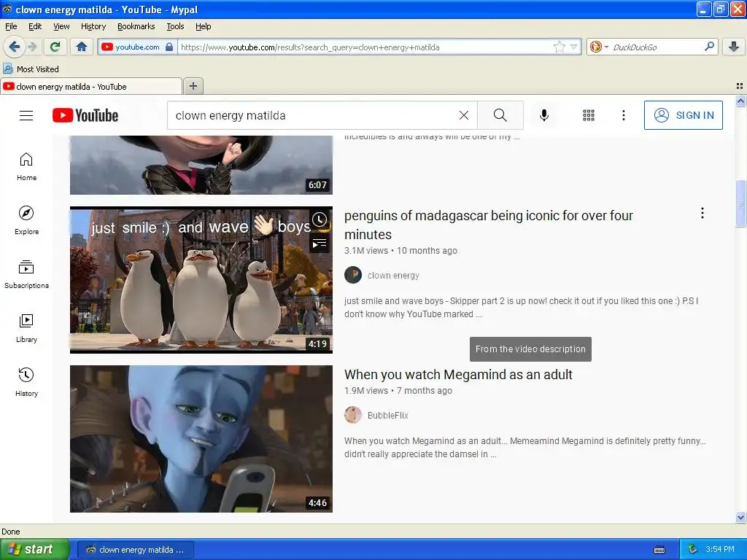Click the system tray network icon
747x560 pixels.
[692, 550]
